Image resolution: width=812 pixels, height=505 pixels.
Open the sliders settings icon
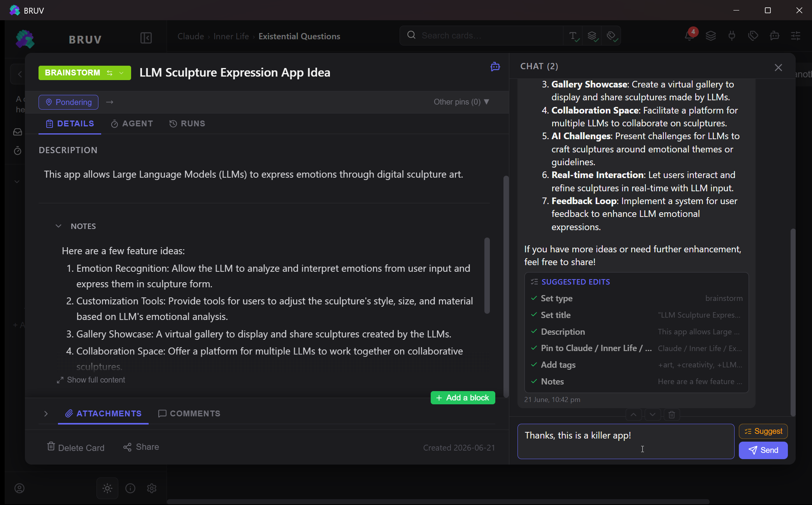click(x=796, y=36)
